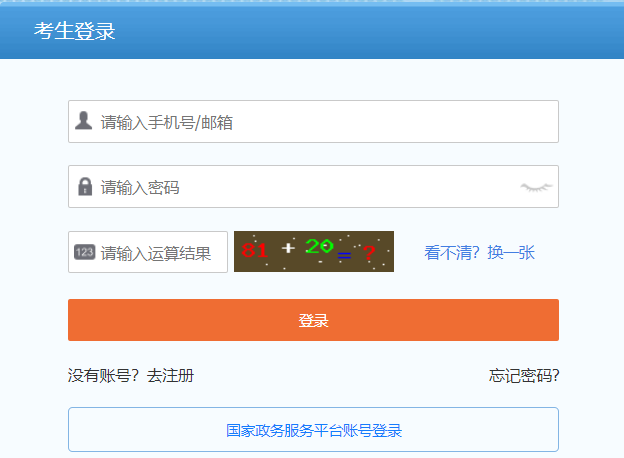Click the equals sign in the captcha image
The height and width of the screenshot is (458, 624).
(344, 256)
